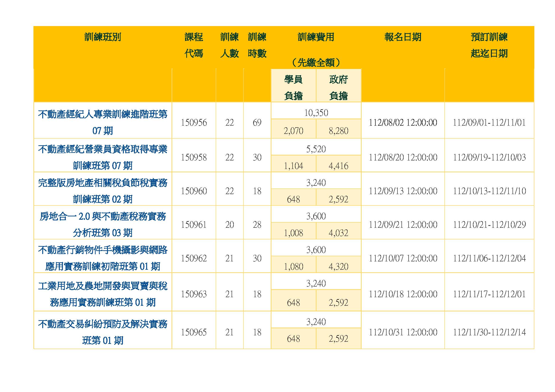The image size is (555, 392).
Task: Click the 課程代碼 column header
Action: 194,45
